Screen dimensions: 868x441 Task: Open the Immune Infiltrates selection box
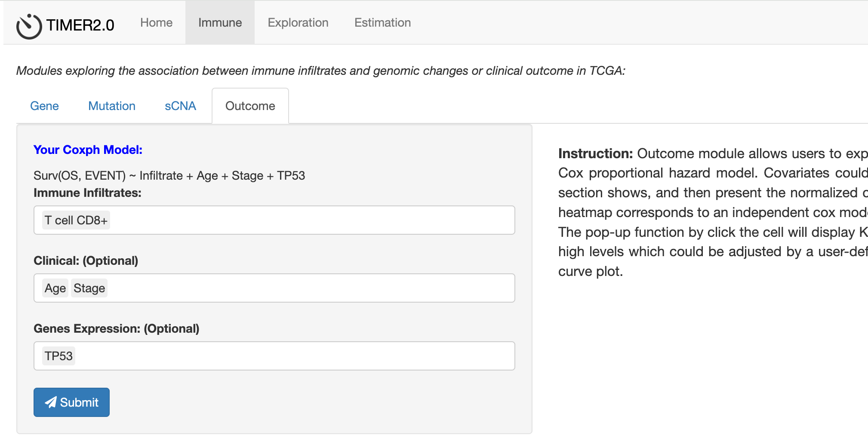[x=301, y=220]
